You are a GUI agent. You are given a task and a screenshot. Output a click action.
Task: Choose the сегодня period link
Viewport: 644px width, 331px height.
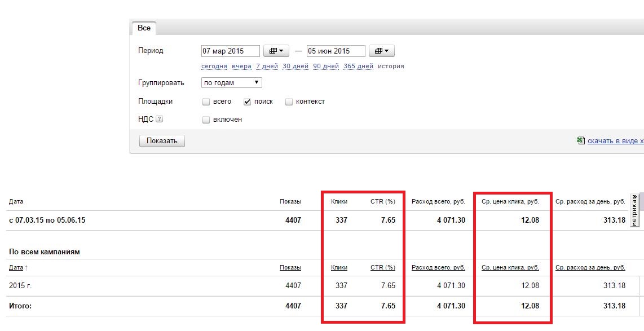click(x=214, y=66)
